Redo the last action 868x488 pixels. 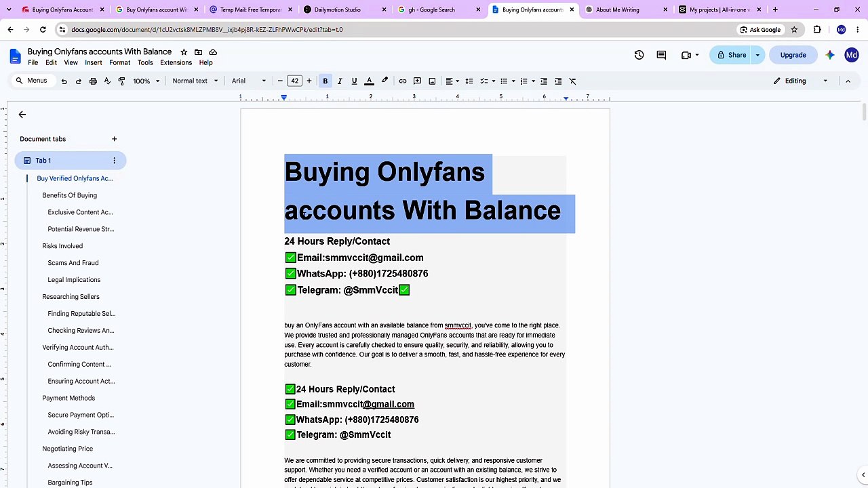click(79, 81)
